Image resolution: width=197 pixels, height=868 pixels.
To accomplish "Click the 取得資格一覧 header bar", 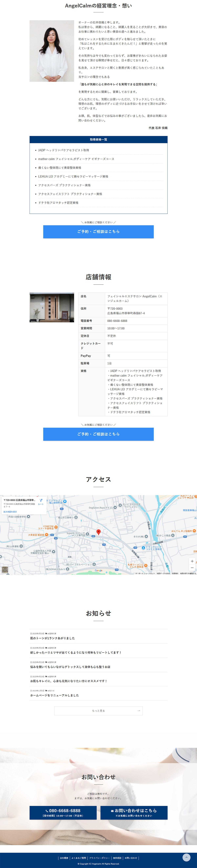I will pos(98,139).
